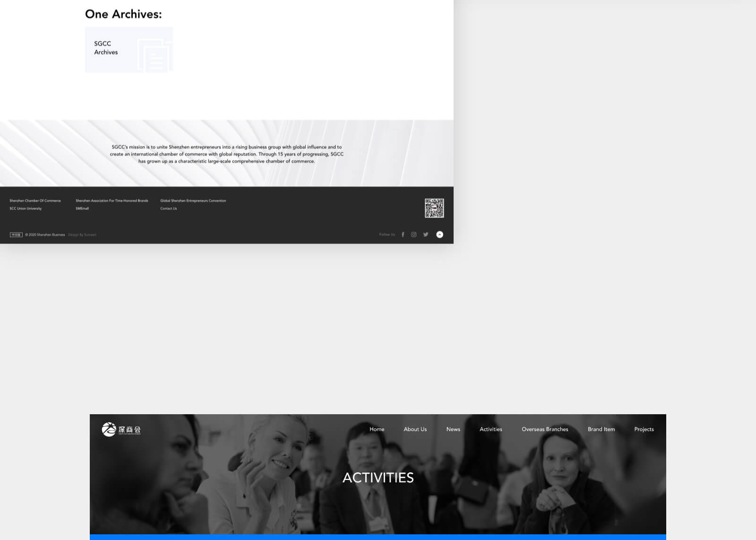Open the Instagram icon link
This screenshot has height=540, width=756.
[x=414, y=235]
